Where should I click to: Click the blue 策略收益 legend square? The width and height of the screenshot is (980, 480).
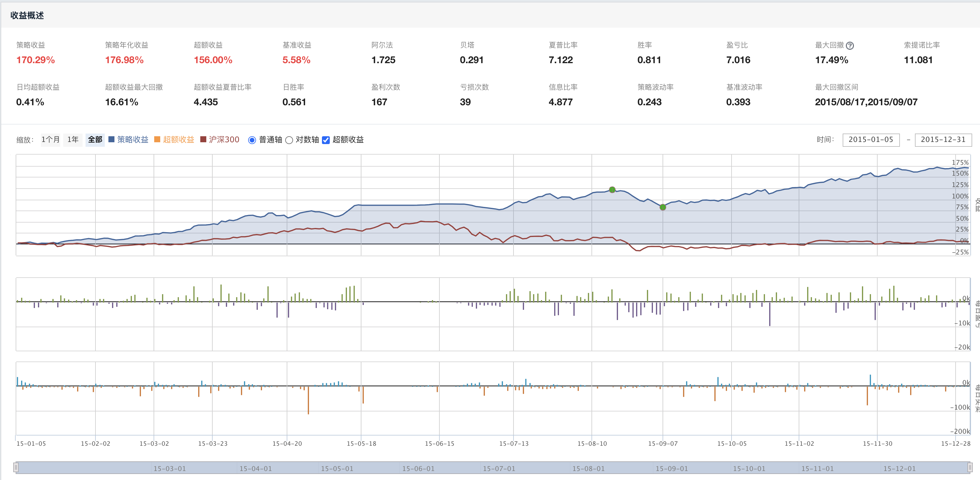(x=111, y=140)
